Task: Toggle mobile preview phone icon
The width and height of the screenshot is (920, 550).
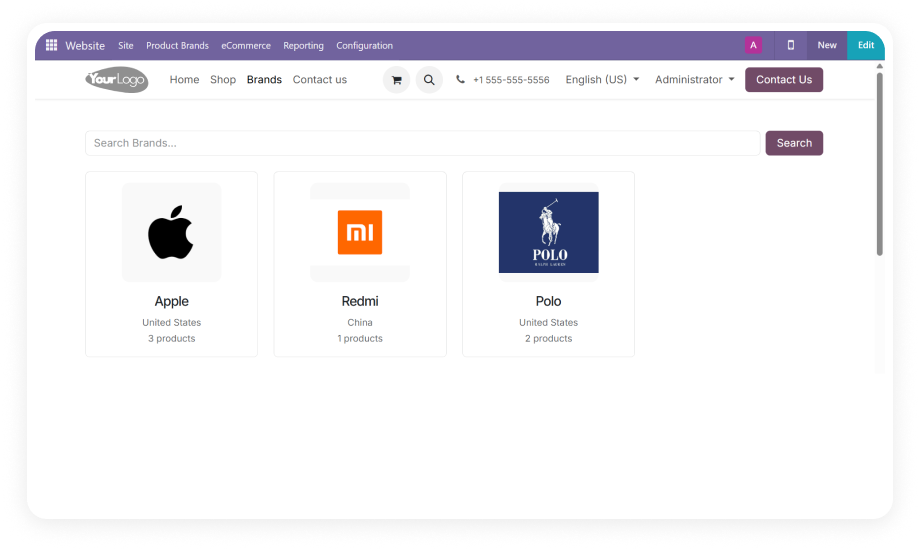Action: [790, 45]
